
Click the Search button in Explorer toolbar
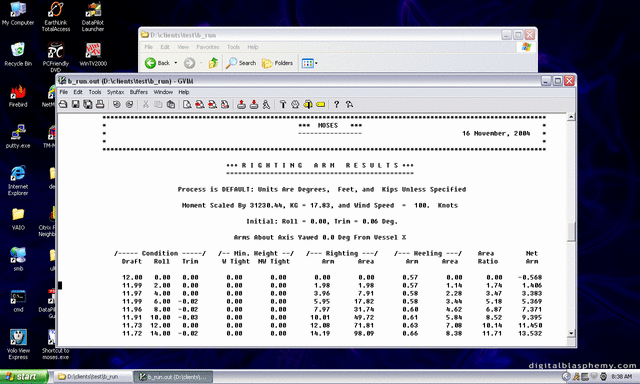coord(241,63)
